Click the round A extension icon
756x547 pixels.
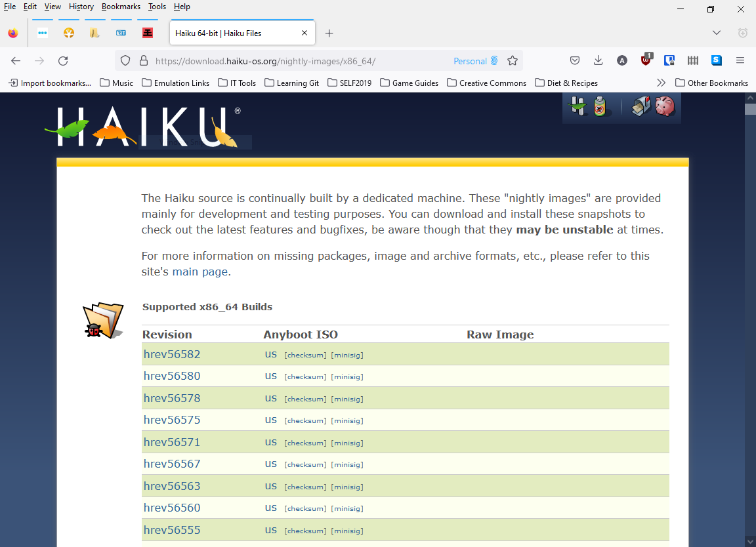coord(622,61)
